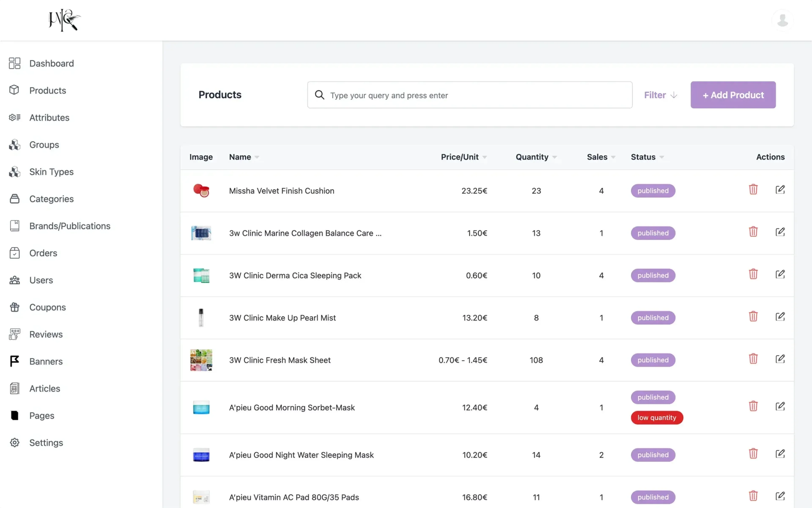Click the Add Product button
The image size is (812, 508).
733,95
